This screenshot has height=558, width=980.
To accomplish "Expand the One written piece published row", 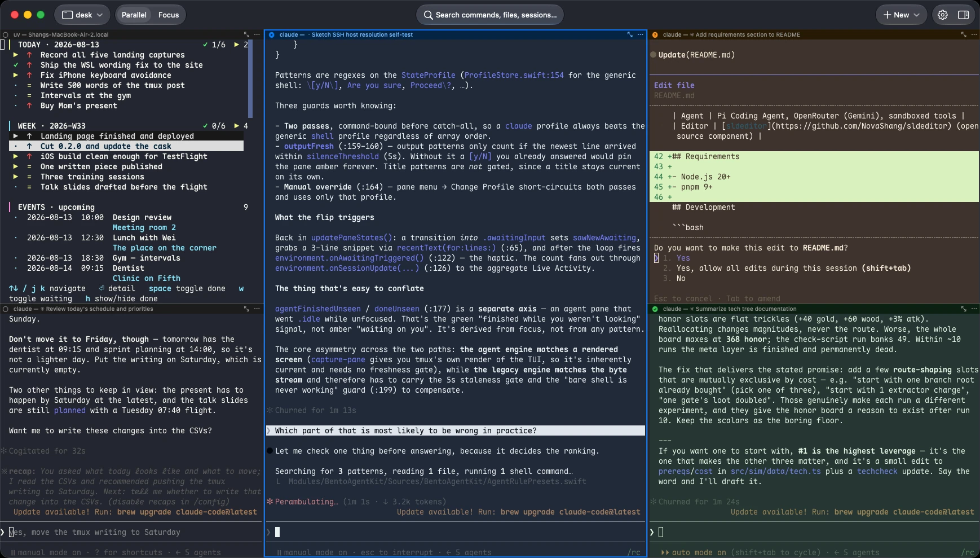I will pos(16,166).
